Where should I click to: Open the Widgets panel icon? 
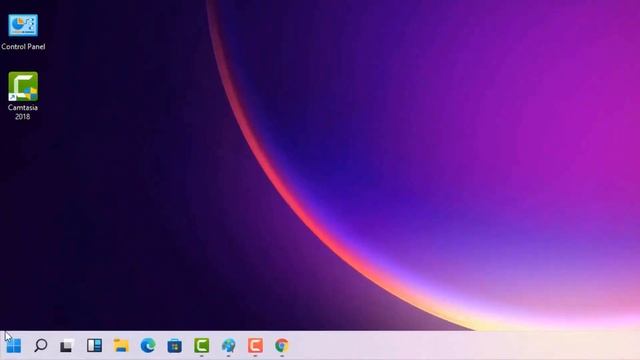tap(94, 345)
